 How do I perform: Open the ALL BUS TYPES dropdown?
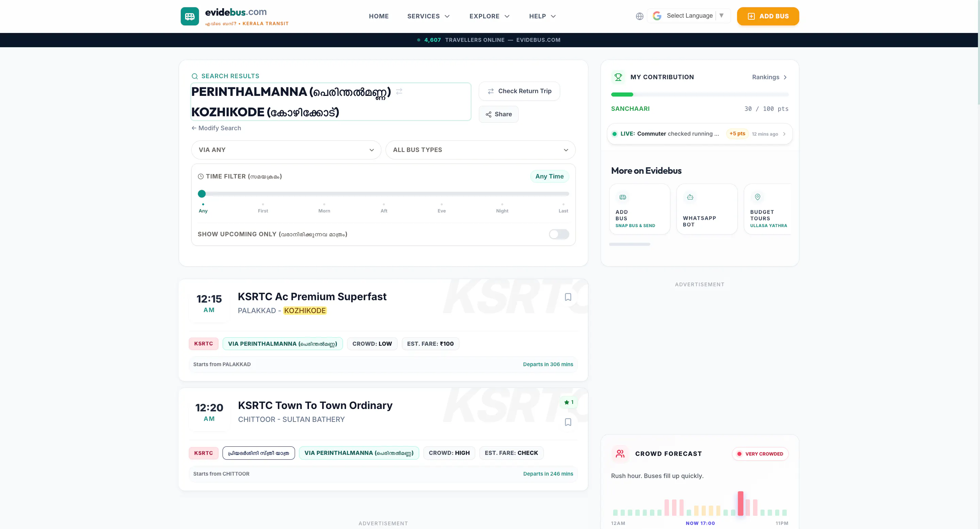click(x=480, y=150)
